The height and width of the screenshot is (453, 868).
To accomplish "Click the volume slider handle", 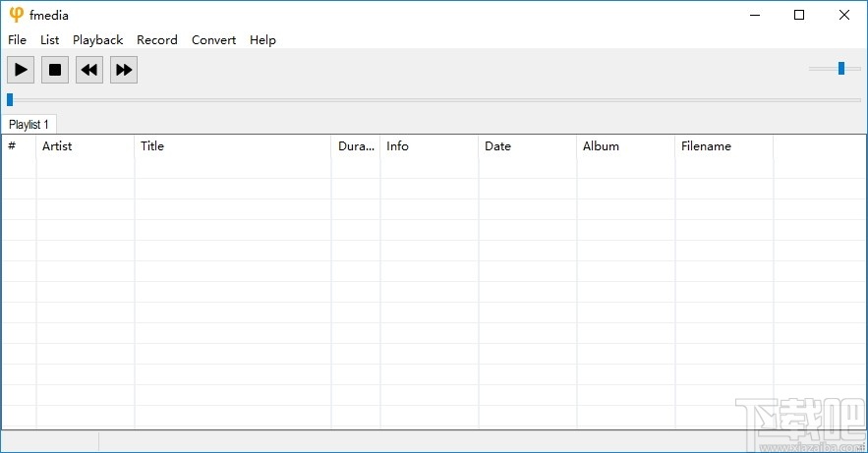I will 841,68.
